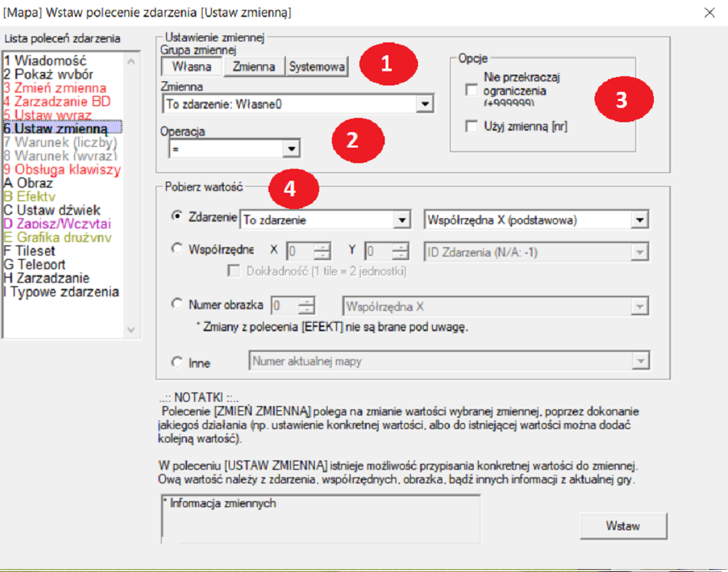This screenshot has width=728, height=572.
Task: Open the 'Zmienna' dropdown showing Własne0
Action: point(424,105)
